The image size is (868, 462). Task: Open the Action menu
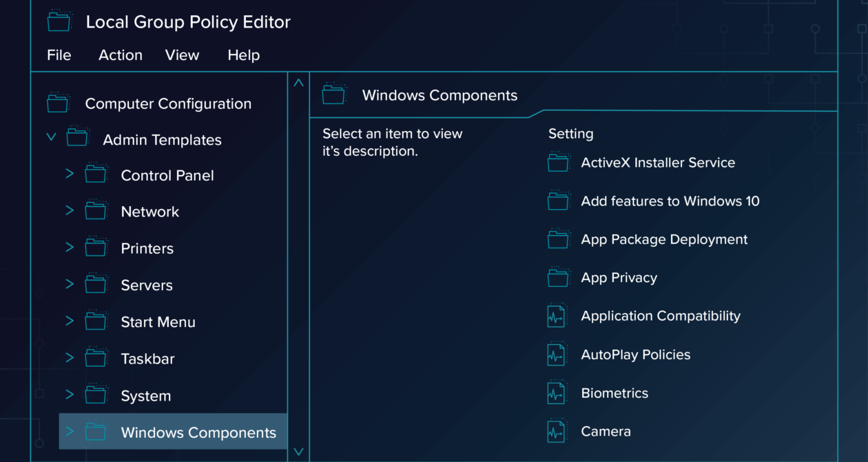(121, 55)
